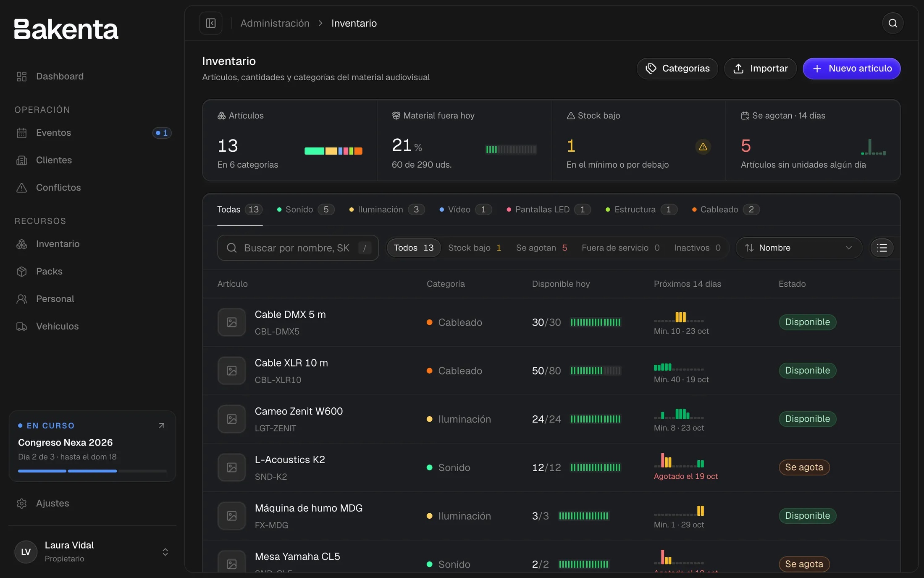Switch to the Vídeo tab
This screenshot has width=924, height=578.
(465, 209)
